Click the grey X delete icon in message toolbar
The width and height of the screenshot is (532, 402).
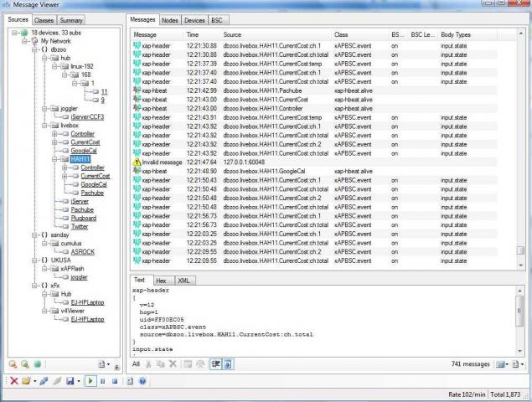[173, 364]
